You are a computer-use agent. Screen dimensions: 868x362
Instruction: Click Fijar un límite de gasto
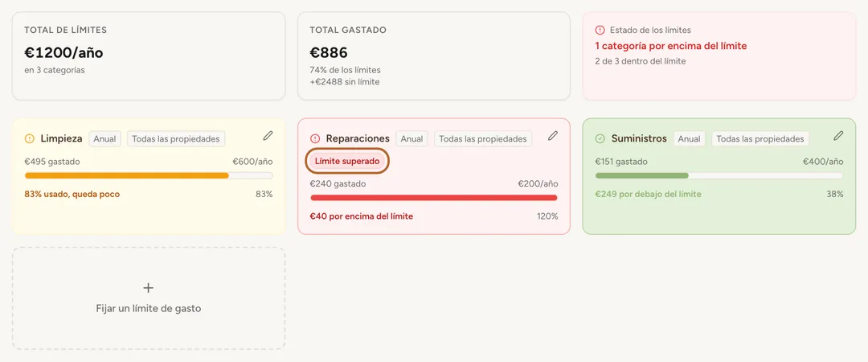[149, 308]
